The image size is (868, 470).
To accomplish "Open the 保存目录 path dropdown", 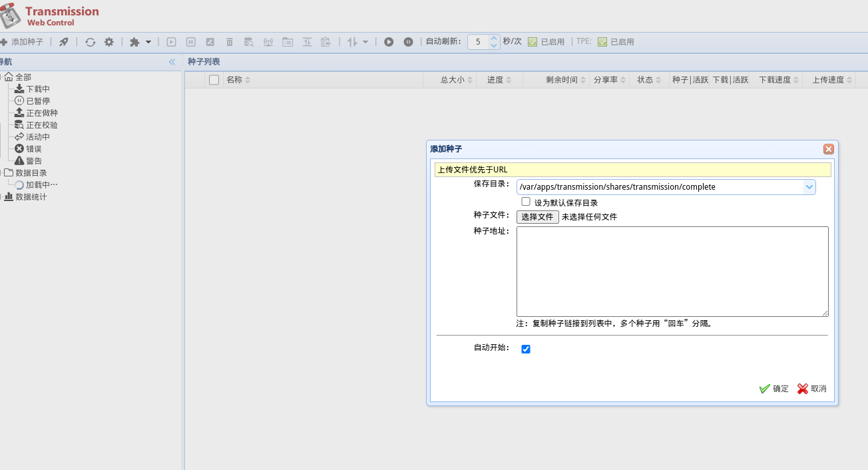I will click(809, 187).
